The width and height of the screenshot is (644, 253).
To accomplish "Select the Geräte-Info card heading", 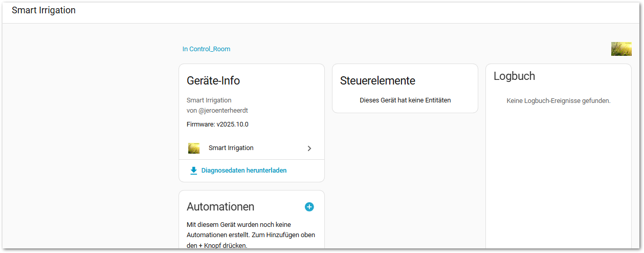I will [213, 80].
